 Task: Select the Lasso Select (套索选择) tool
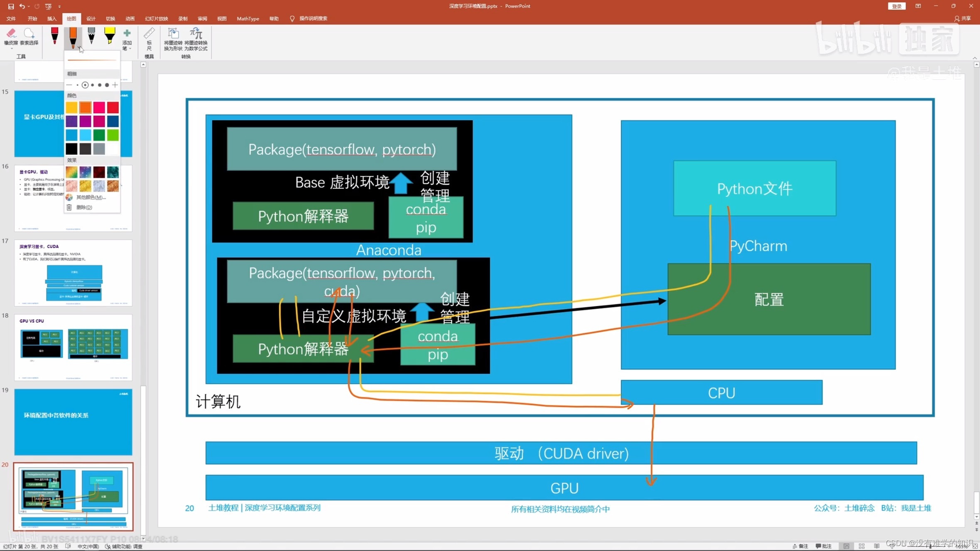29,37
